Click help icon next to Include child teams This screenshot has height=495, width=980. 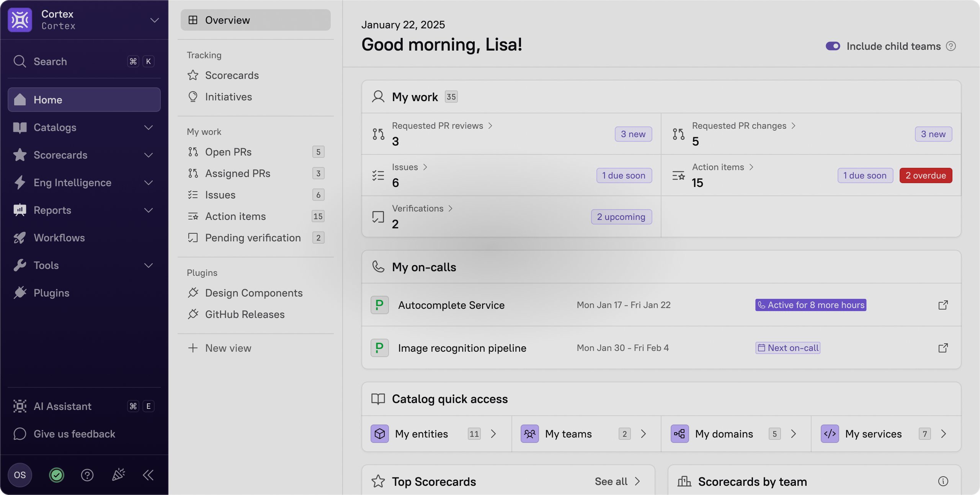tap(951, 46)
